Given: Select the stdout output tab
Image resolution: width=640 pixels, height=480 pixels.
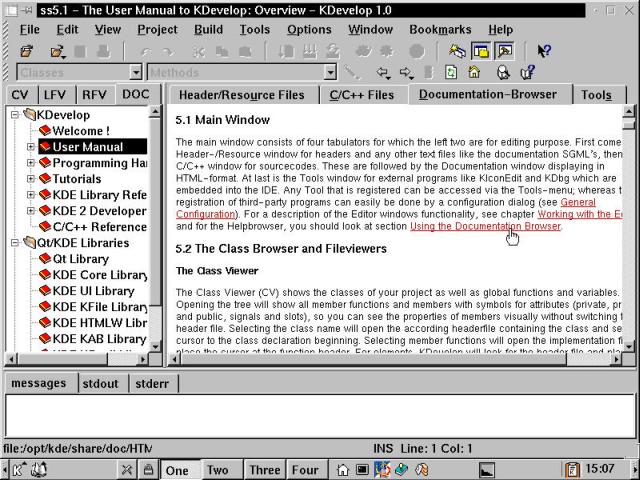Looking at the screenshot, I should (x=100, y=383).
